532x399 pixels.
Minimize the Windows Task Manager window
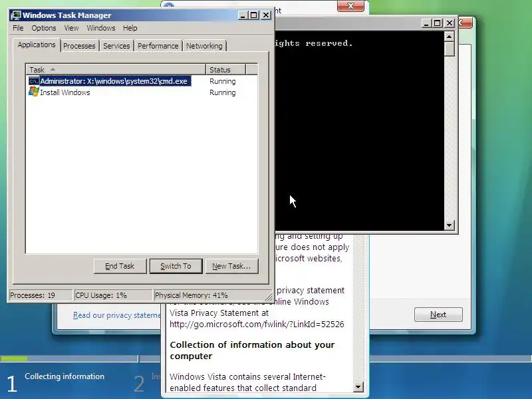243,15
